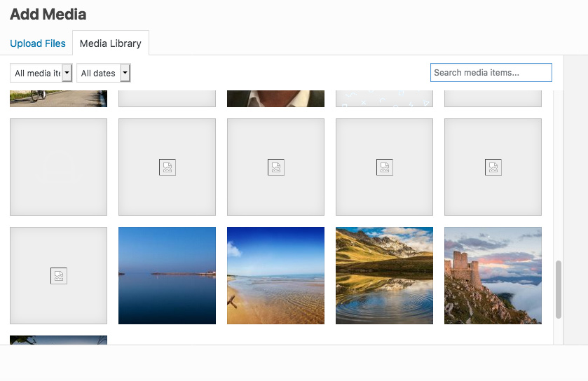
Task: Select the Media Library tab
Action: pyautogui.click(x=110, y=43)
